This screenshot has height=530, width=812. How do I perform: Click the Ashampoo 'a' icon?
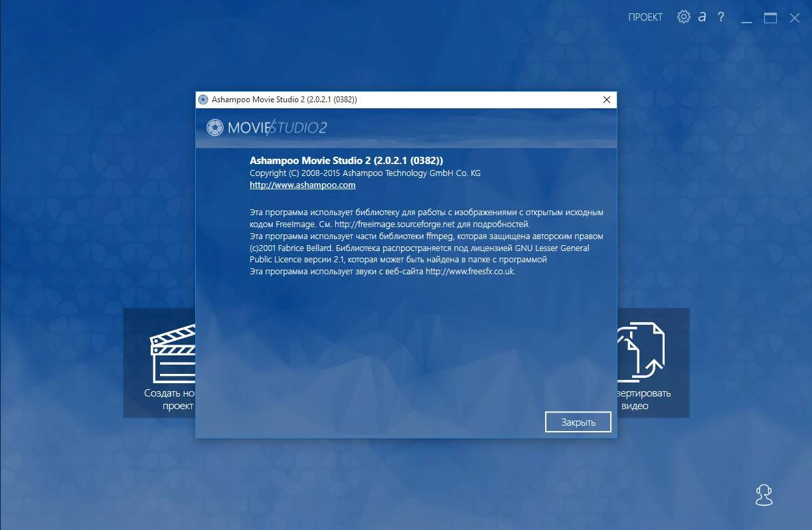702,17
